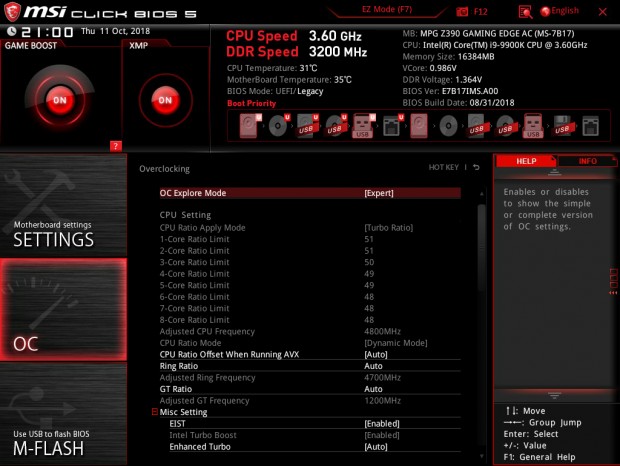Open the OC Explore Mode [Expert] option
The width and height of the screenshot is (620, 466).
pos(310,193)
